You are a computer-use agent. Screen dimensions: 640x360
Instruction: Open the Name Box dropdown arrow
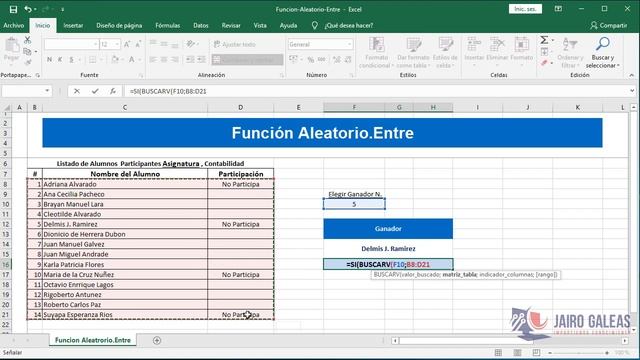point(47,91)
